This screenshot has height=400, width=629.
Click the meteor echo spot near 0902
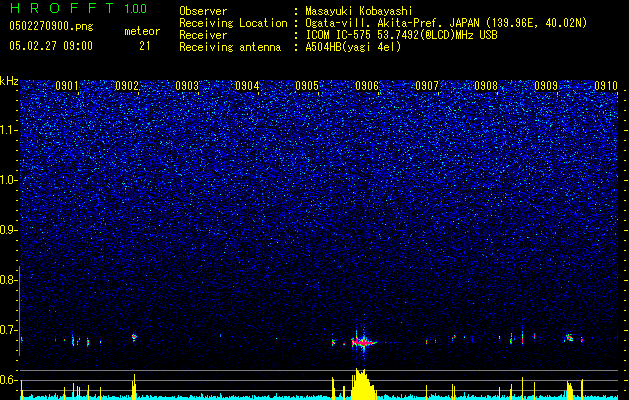click(x=134, y=337)
